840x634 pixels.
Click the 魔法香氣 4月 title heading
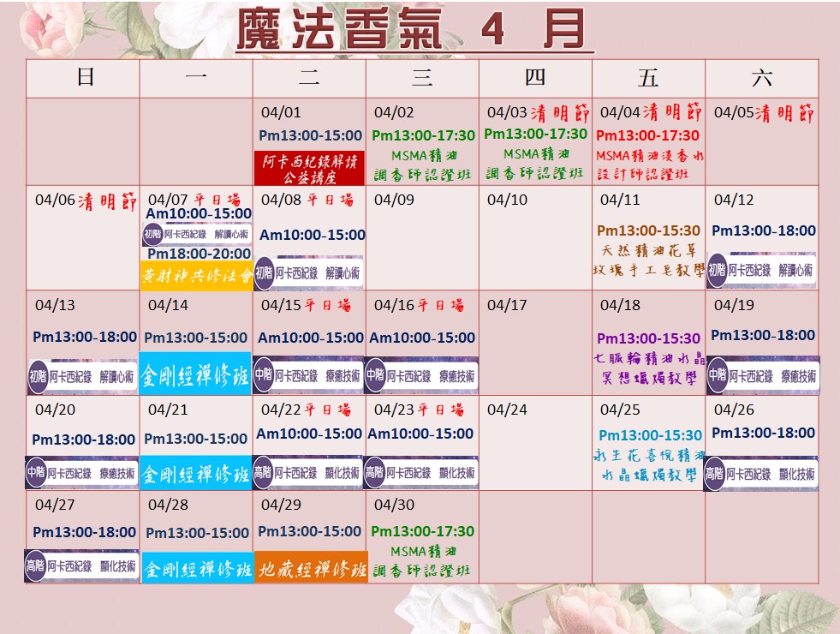pos(414,30)
